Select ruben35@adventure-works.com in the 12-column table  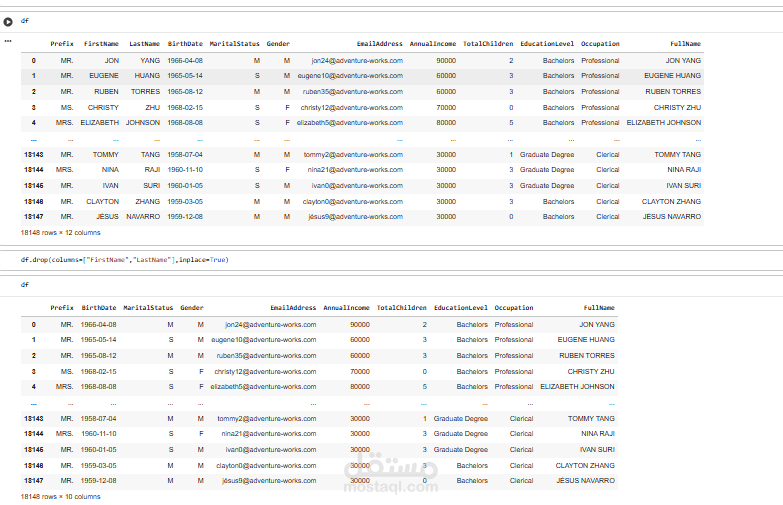pyautogui.click(x=353, y=92)
